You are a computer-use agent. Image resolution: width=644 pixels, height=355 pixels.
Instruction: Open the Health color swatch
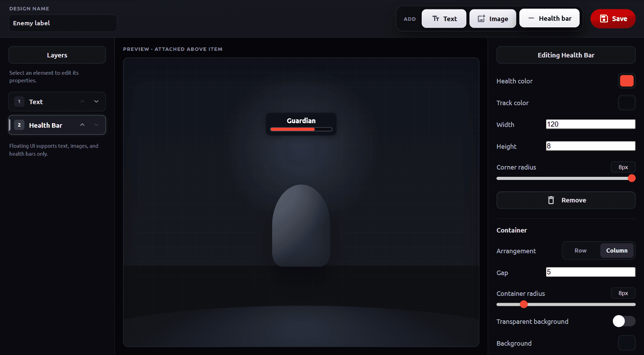627,81
